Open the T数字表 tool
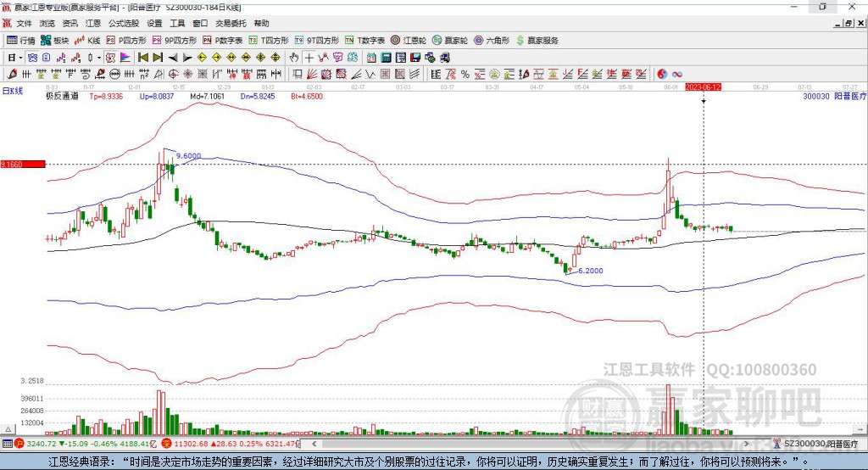Screen dimensions: 868x470 [364, 41]
